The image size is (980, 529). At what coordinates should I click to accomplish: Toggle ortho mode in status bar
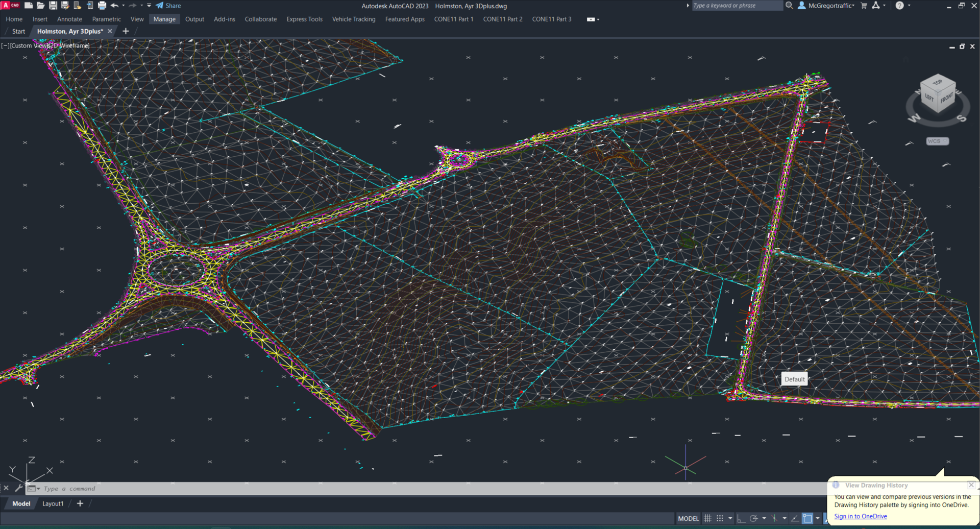pos(741,518)
